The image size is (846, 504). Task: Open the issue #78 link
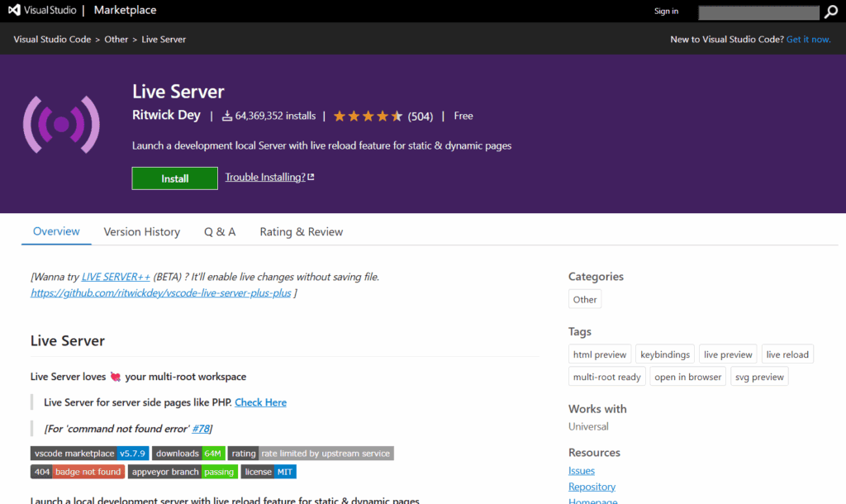(201, 429)
